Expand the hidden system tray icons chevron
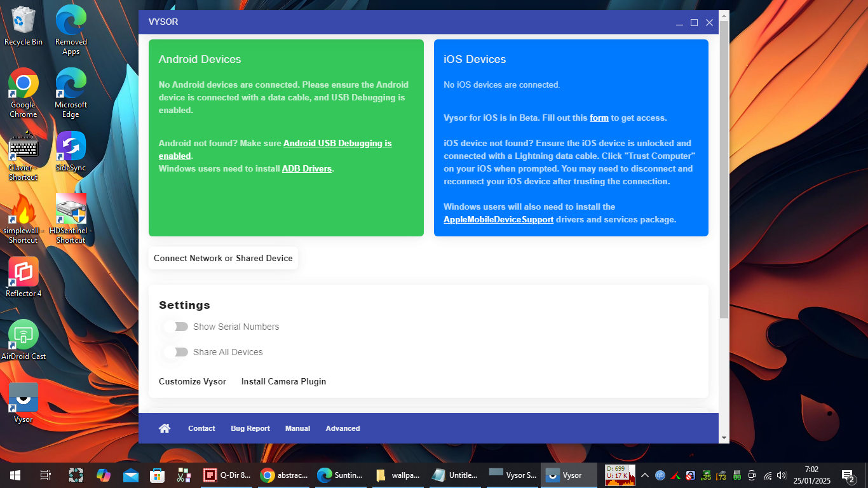 click(x=645, y=475)
